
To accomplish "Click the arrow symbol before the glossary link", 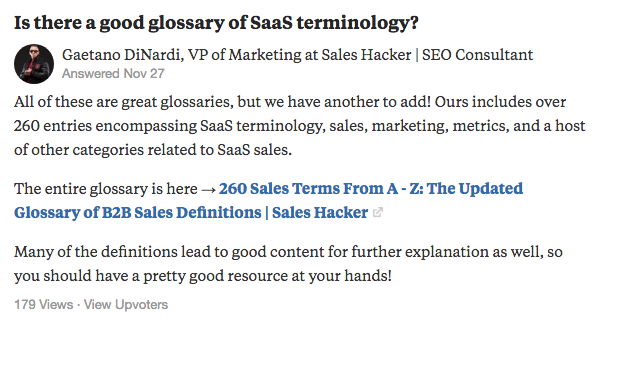I will 208,189.
